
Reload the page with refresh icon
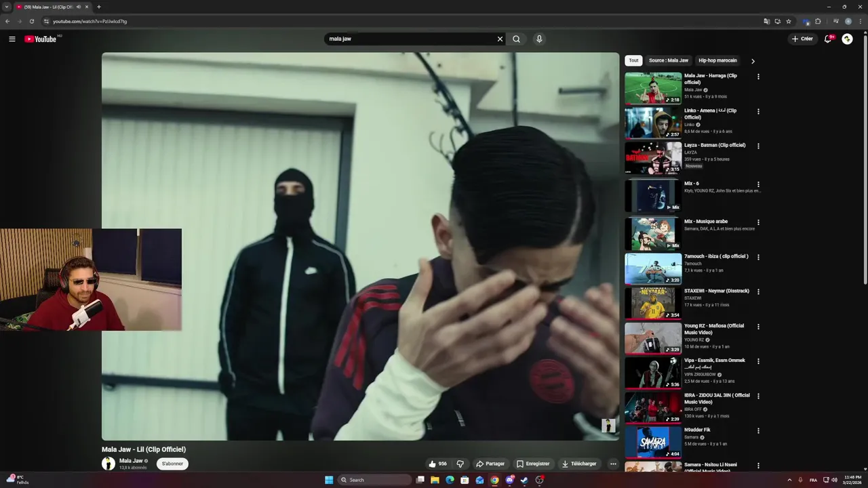tap(31, 21)
